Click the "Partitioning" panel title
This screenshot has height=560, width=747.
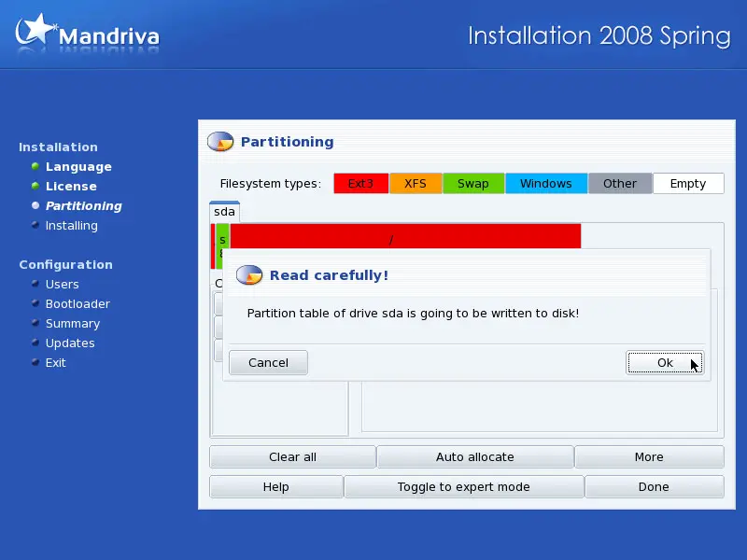click(288, 142)
